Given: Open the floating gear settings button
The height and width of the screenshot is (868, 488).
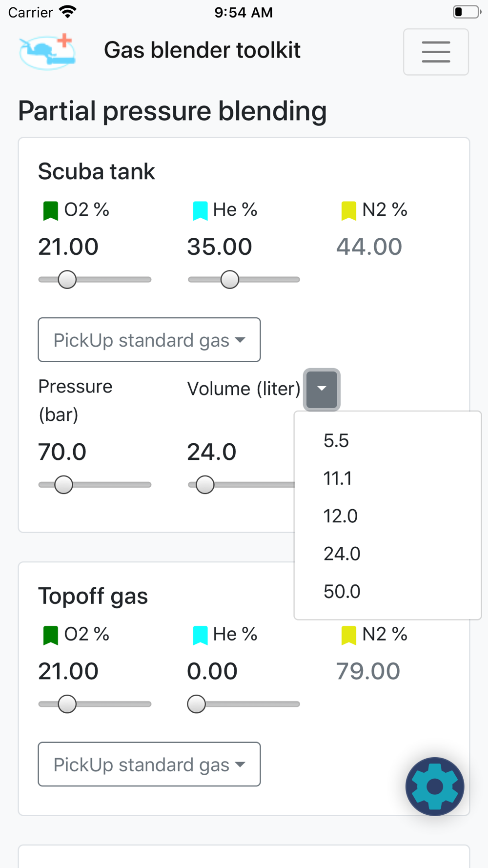Looking at the screenshot, I should (435, 786).
